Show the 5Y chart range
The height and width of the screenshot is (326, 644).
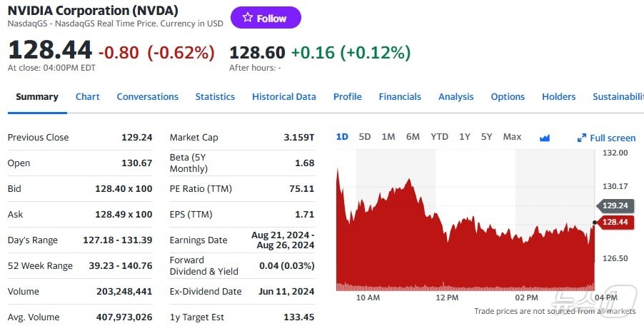[x=486, y=137]
